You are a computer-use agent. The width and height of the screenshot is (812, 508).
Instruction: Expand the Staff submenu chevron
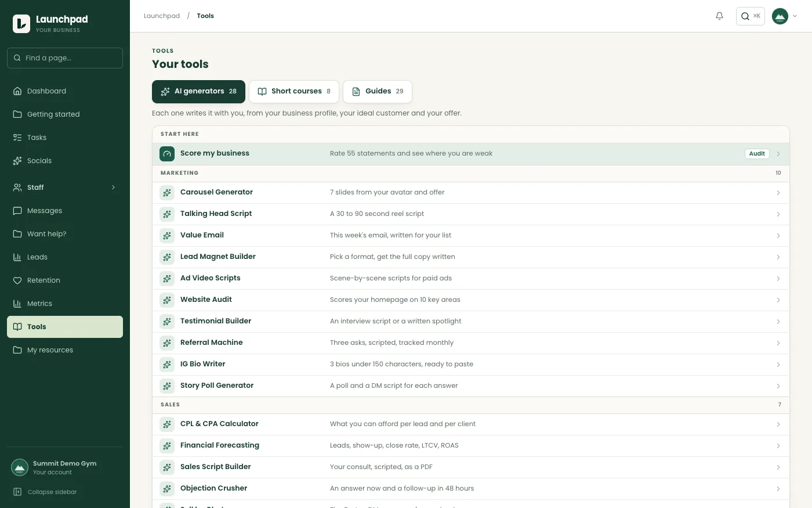click(113, 188)
